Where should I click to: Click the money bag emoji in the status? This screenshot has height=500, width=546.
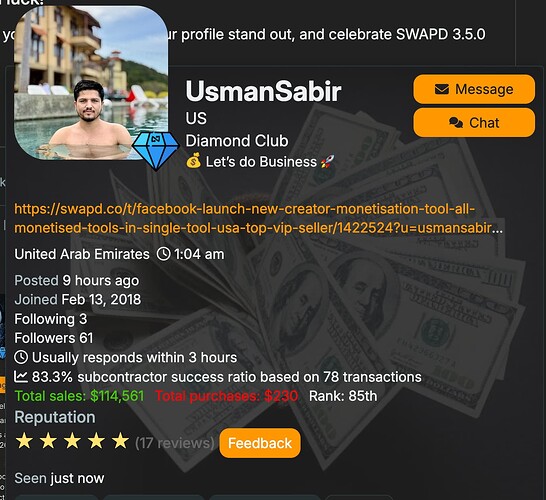pos(193,161)
